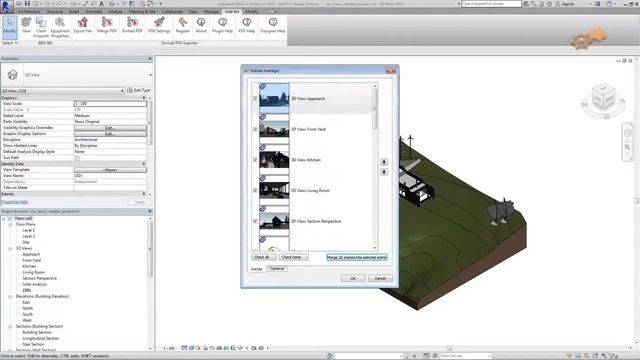
Task: Click the ViewCube in the 3D view
Action: 603,96
